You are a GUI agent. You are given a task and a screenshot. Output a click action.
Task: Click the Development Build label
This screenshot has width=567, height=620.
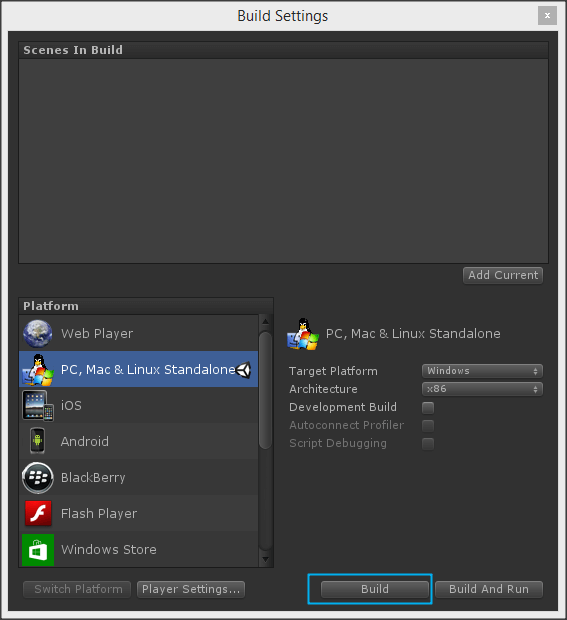pos(343,407)
